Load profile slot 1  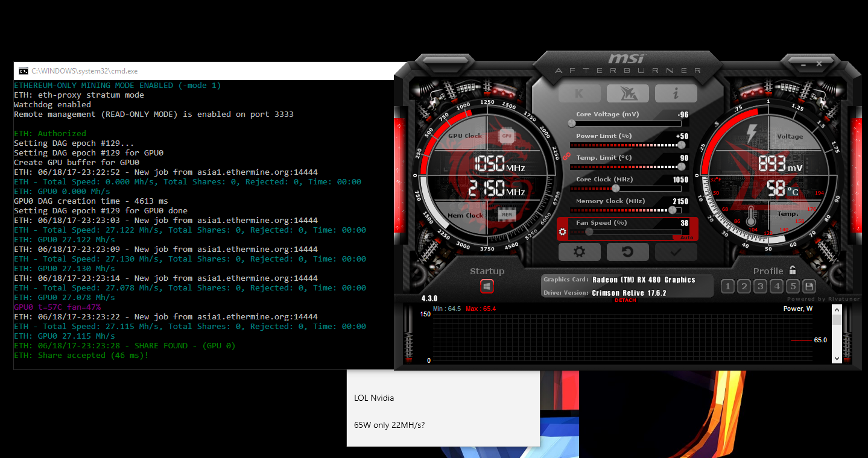727,286
